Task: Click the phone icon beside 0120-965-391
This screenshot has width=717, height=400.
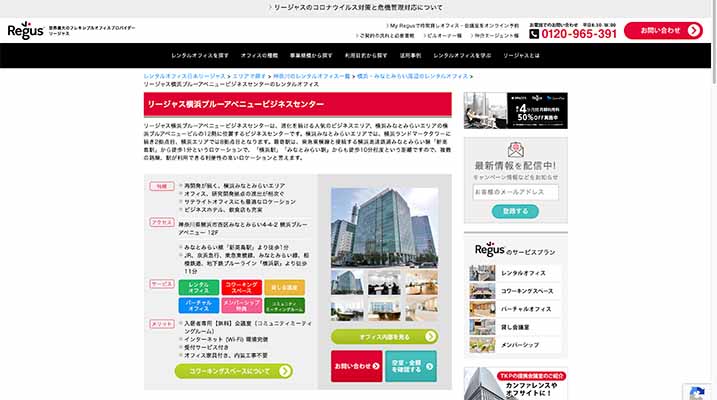Action: 534,34
